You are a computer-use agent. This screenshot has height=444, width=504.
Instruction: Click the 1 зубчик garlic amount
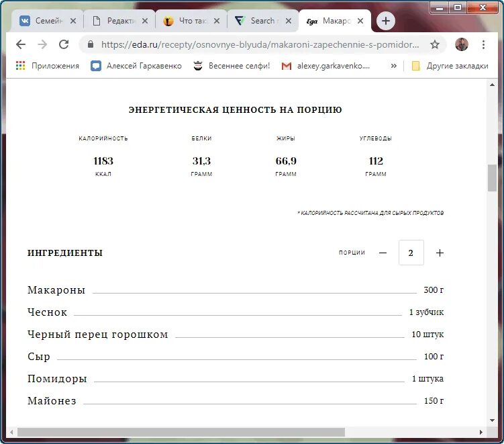(426, 312)
